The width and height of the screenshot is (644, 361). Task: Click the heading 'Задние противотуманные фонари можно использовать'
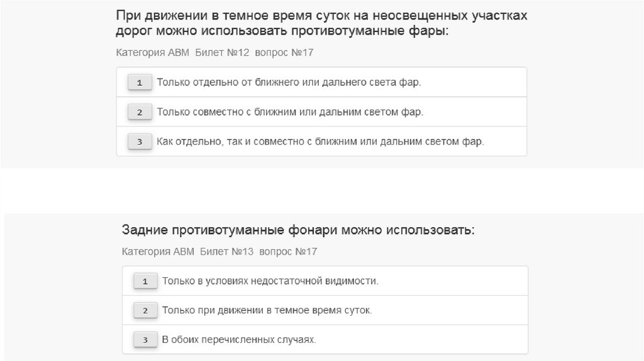coord(298,230)
